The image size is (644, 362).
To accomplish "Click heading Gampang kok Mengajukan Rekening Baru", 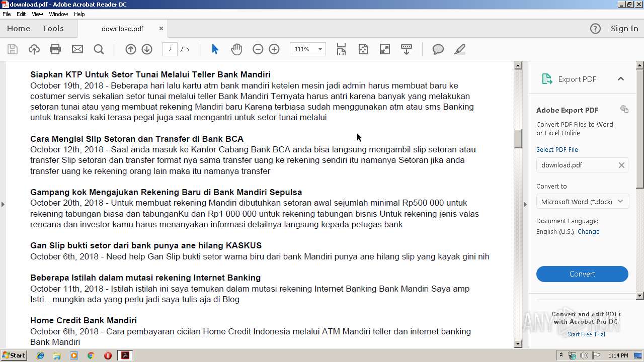I will pyautogui.click(x=166, y=192).
